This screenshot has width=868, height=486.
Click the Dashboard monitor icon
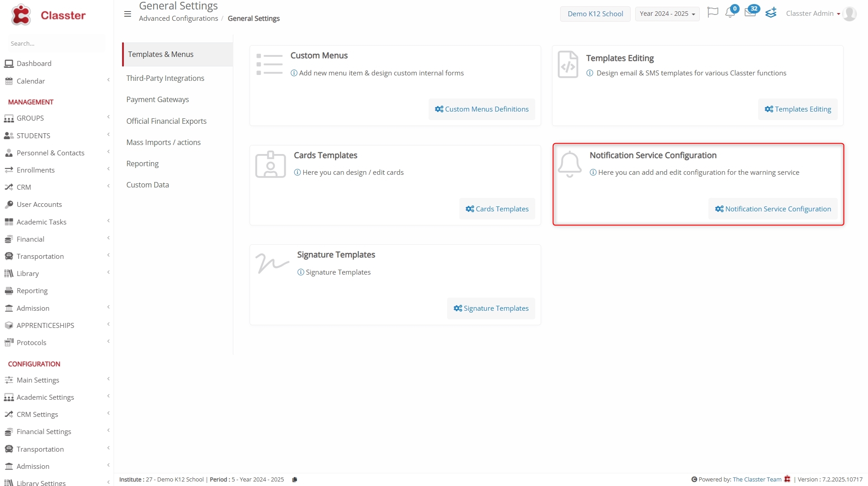click(x=9, y=64)
